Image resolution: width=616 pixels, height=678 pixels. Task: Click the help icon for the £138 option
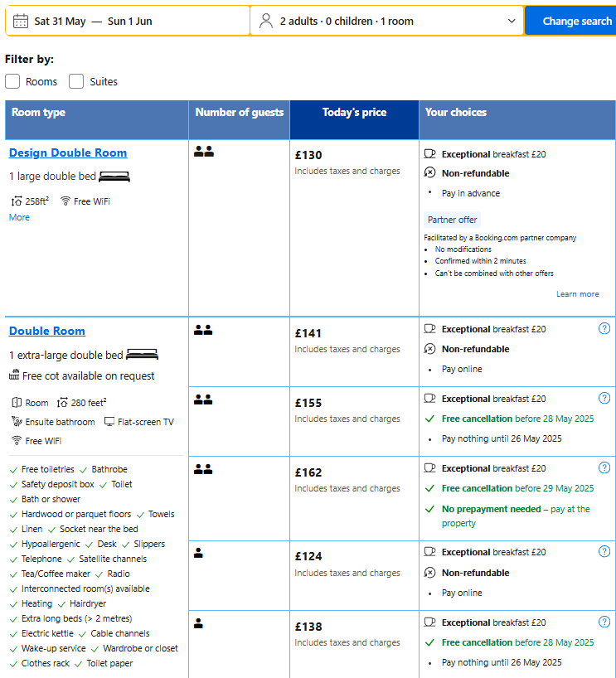[604, 622]
